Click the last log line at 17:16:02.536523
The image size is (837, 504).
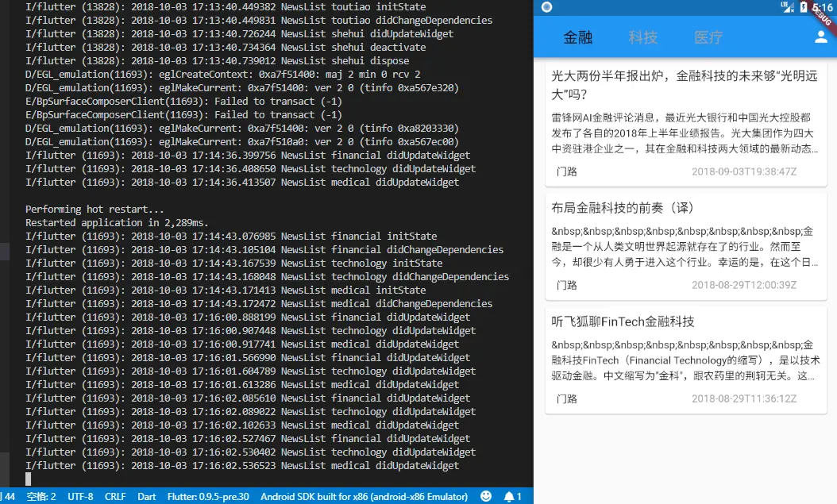pyautogui.click(x=242, y=465)
